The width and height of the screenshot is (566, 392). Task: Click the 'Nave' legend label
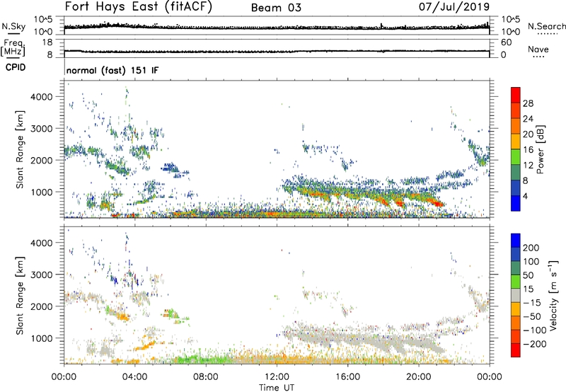538,50
